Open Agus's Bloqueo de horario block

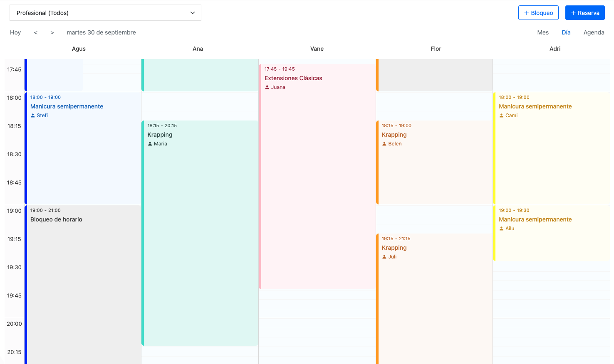click(56, 219)
